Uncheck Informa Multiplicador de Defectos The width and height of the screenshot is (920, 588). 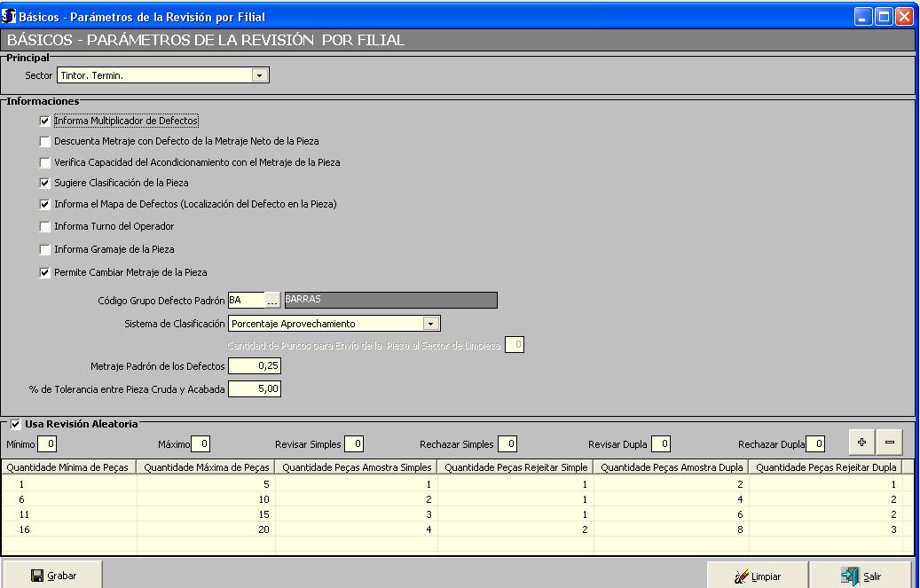tap(45, 121)
